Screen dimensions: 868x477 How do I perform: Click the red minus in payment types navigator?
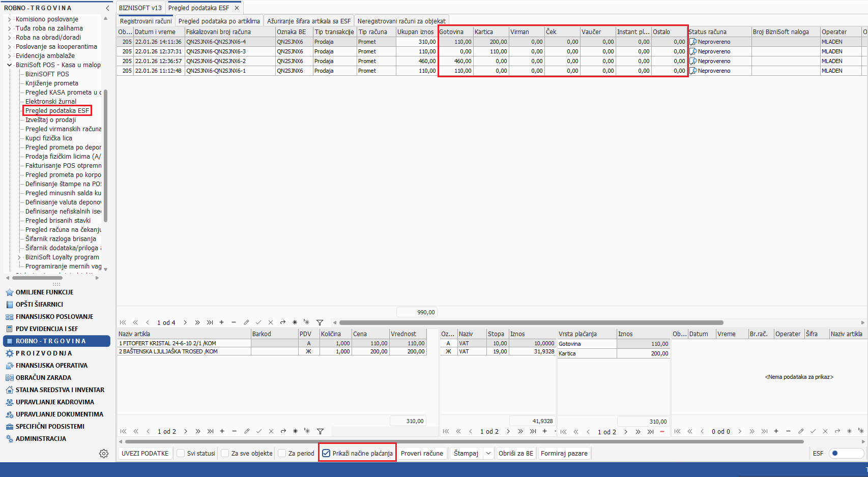[662, 432]
